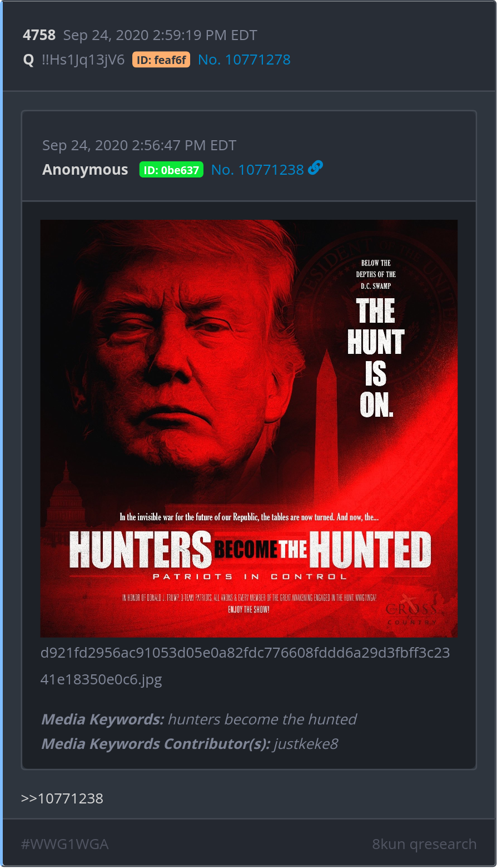Viewport: 497px width, 868px height.
Task: Click contributor name justkeke8
Action: [306, 744]
